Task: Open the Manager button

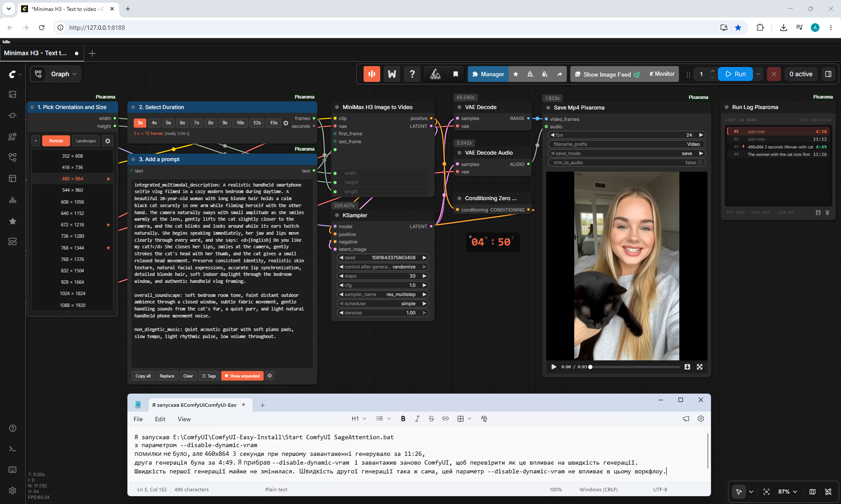Action: (x=488, y=74)
